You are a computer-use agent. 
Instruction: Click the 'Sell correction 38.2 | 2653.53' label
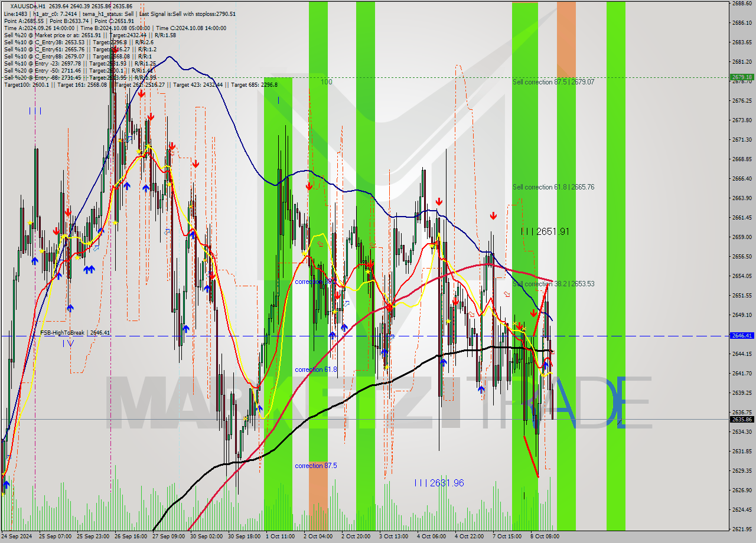553,284
